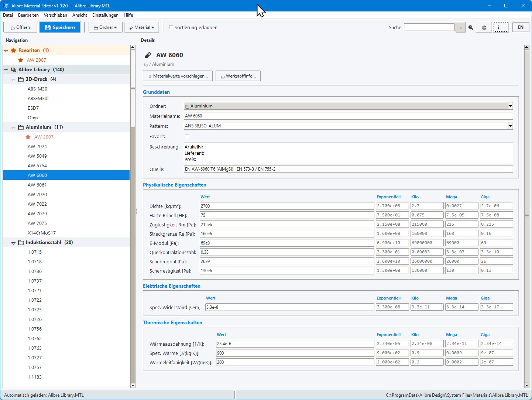Viewport: 532px width, 400px height.
Task: Click the Härte Brinell Wert field
Action: (287, 215)
